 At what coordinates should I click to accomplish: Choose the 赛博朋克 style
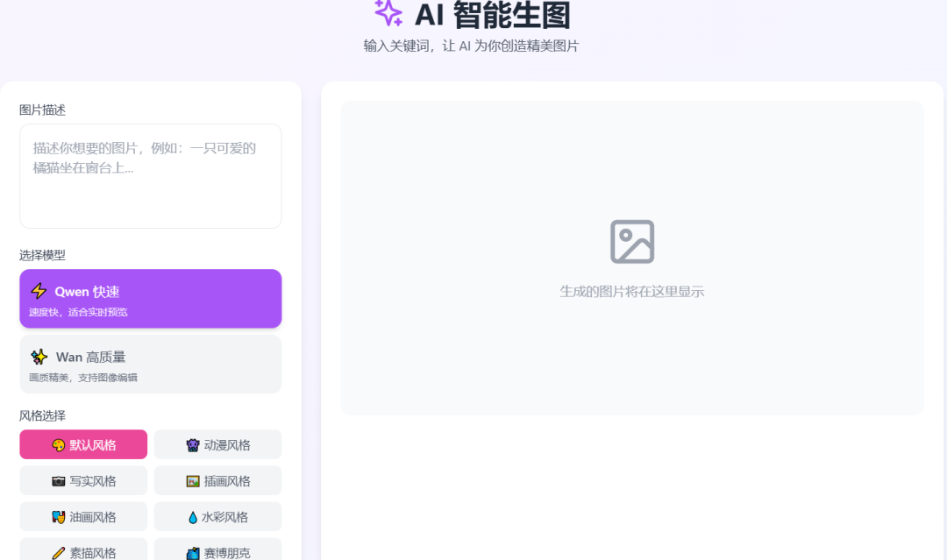[x=218, y=549]
